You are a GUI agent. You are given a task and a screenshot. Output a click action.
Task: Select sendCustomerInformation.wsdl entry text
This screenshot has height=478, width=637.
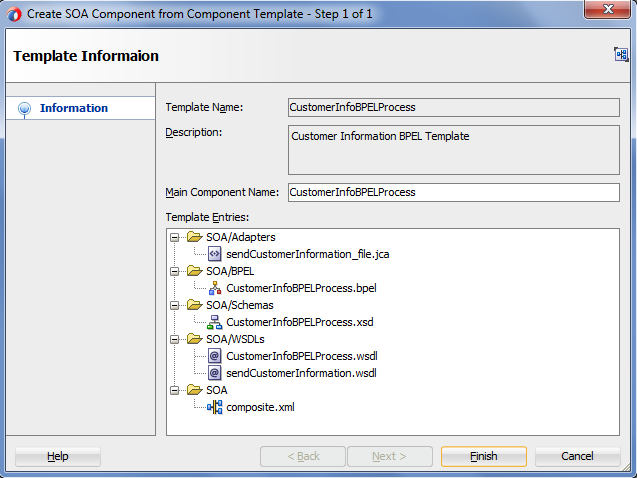click(x=301, y=373)
